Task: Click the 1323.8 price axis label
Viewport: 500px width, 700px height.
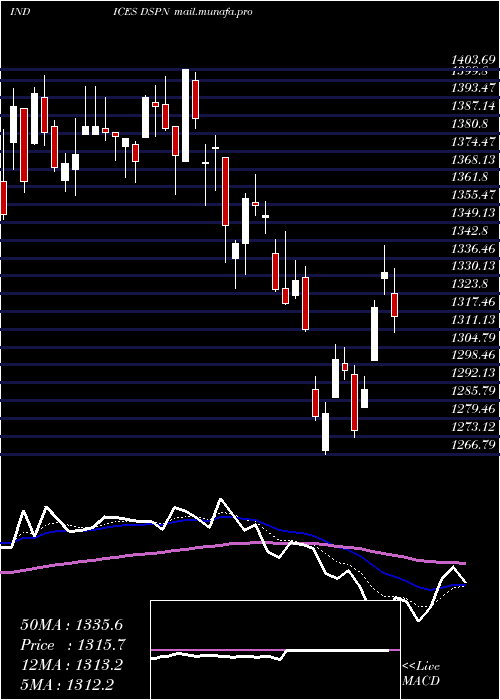Action: point(469,283)
